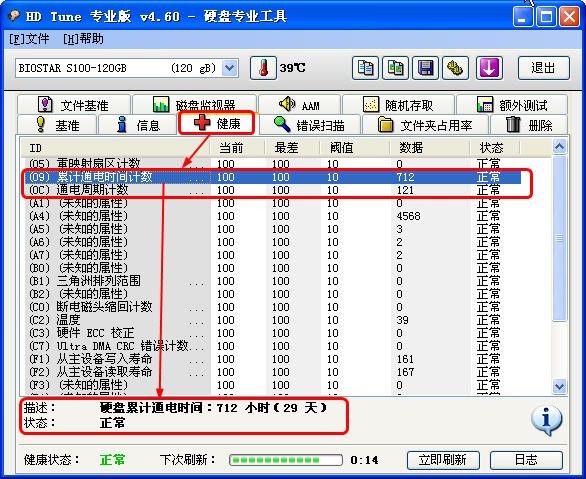Screen dimensions: 586x479
Task: Click the attribute list scroll-up arrow
Action: click(559, 147)
